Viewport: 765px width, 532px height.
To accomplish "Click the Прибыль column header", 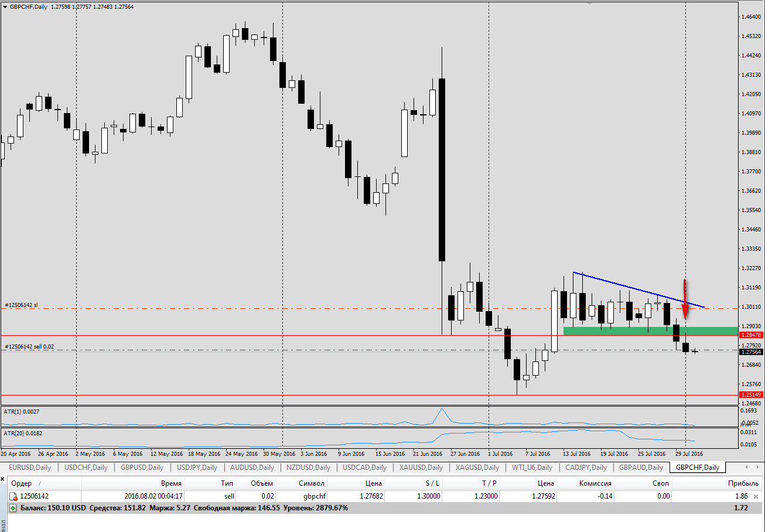I will pyautogui.click(x=718, y=483).
